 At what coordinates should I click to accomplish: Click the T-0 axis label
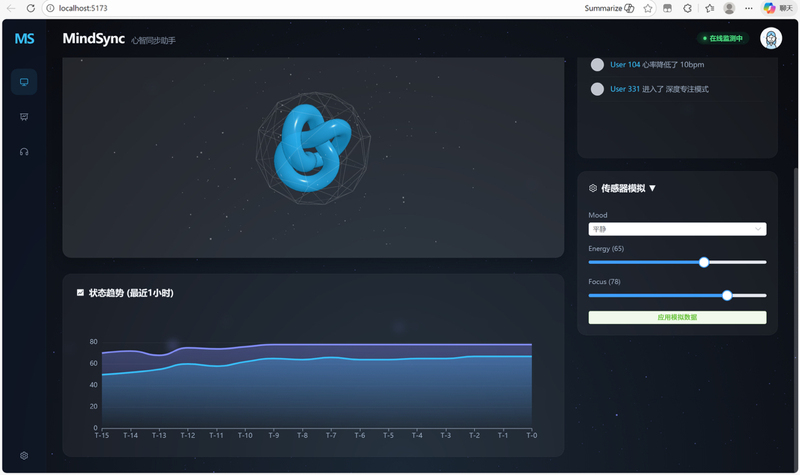pos(532,435)
